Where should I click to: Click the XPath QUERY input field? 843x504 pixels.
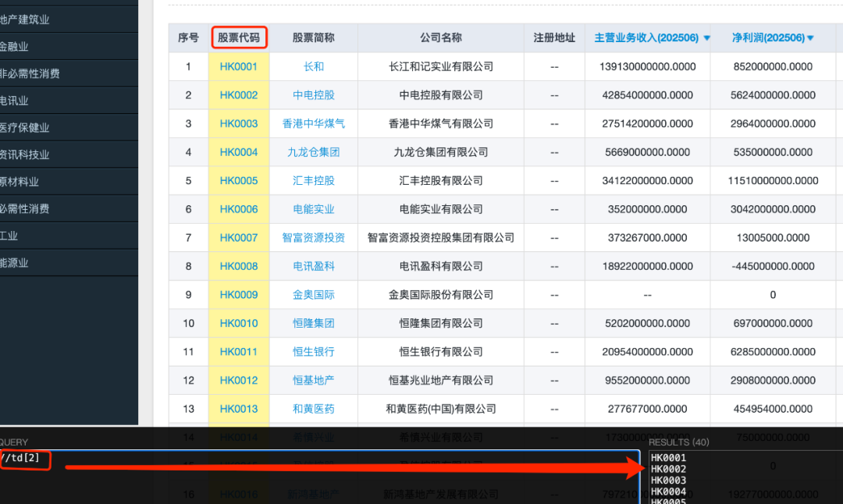[x=320, y=476]
